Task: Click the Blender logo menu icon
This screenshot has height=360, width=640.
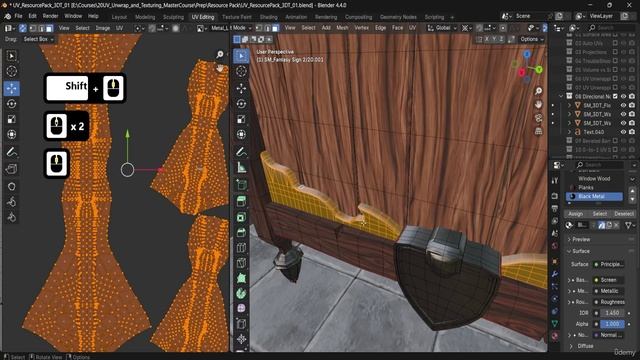Action: coord(8,16)
